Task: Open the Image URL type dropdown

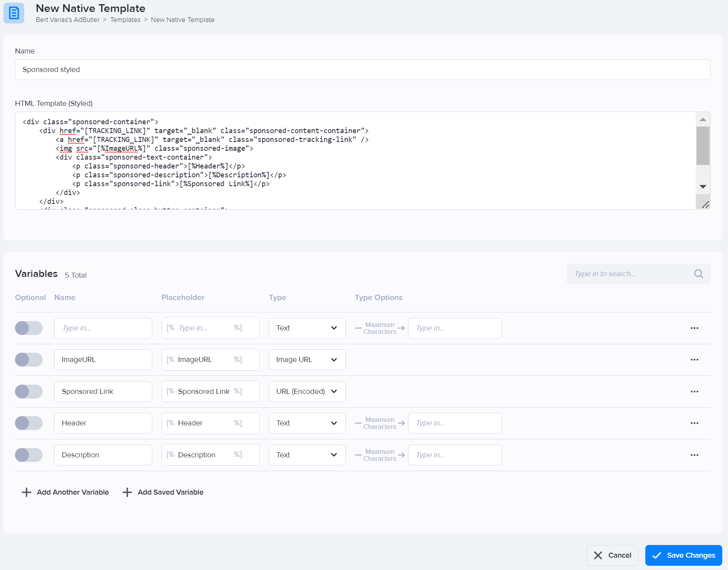Action: pos(307,360)
